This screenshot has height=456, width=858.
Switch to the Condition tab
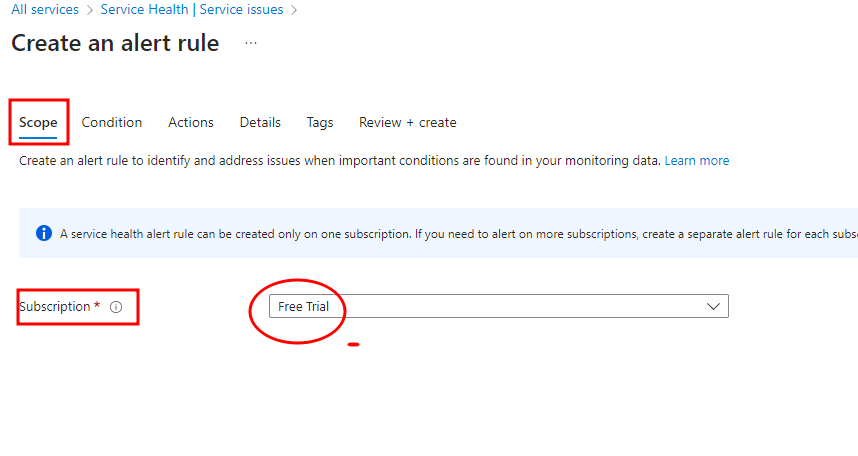click(x=112, y=122)
